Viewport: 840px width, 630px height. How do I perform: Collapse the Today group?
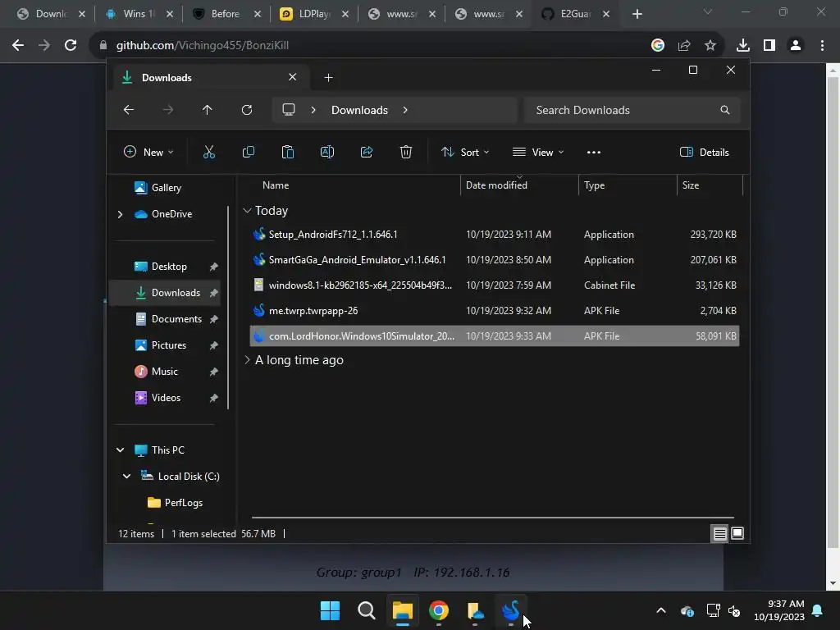coord(247,211)
